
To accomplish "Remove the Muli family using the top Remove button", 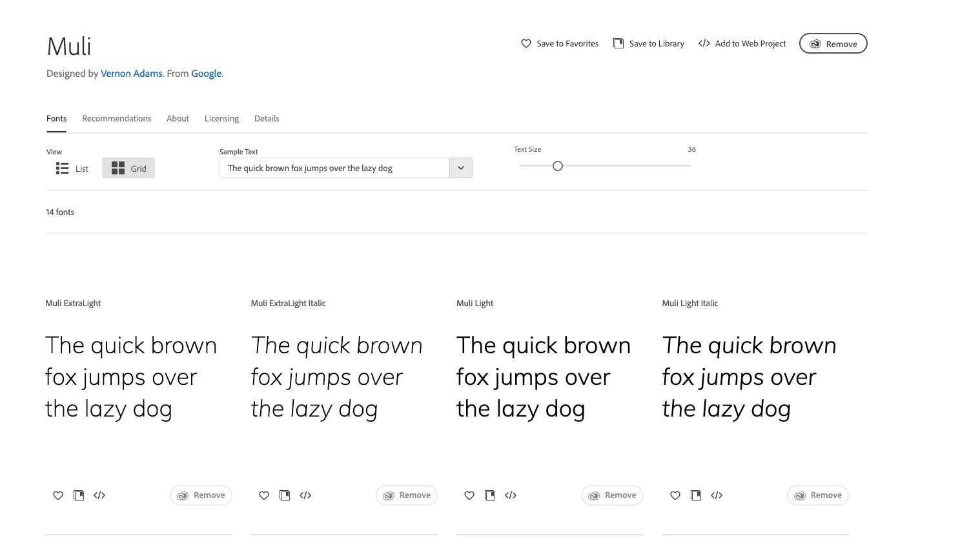I will click(x=833, y=43).
